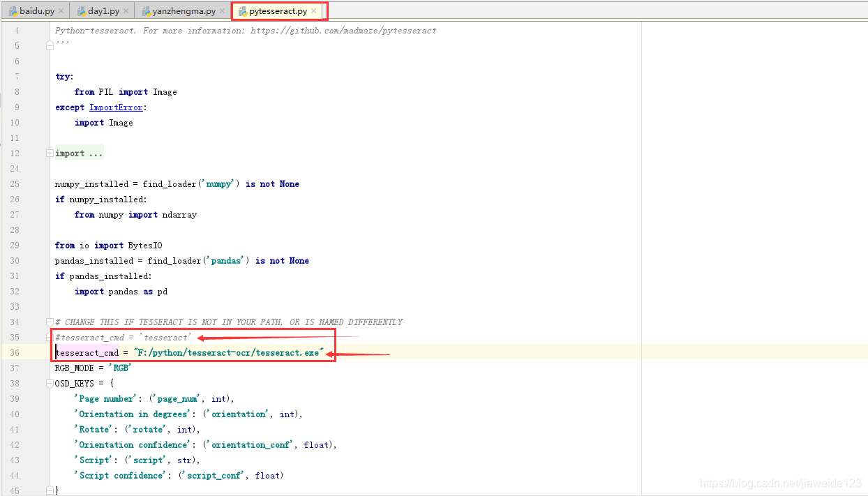Close the pytesseract.py editor tab
Viewport: 868px width, 496px height.
[314, 11]
